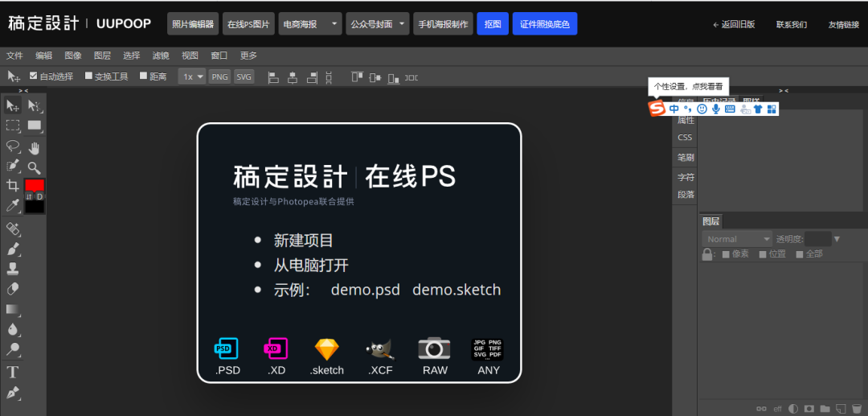Collapse the right panel arrows
The width and height of the screenshot is (868, 416).
[x=784, y=90]
